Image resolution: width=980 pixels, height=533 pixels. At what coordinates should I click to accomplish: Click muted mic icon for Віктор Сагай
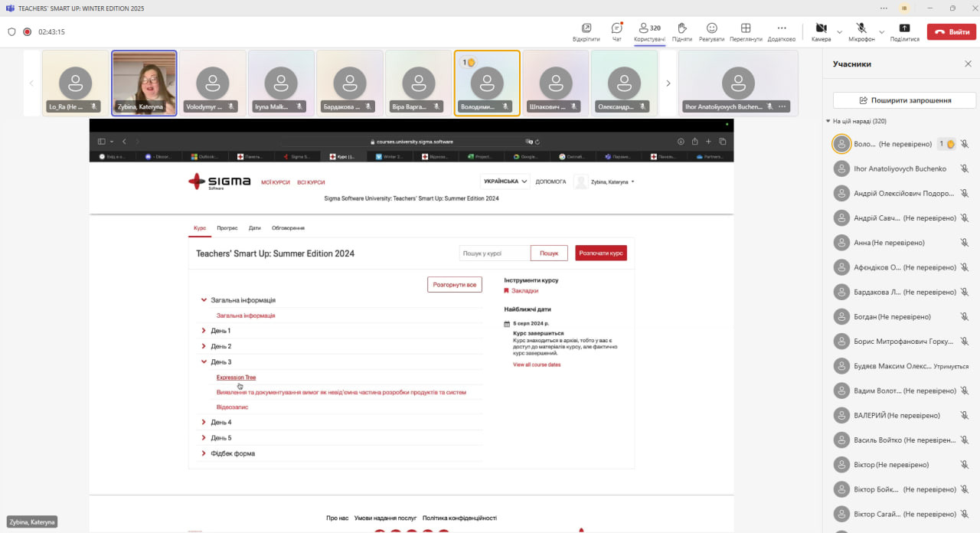click(965, 514)
